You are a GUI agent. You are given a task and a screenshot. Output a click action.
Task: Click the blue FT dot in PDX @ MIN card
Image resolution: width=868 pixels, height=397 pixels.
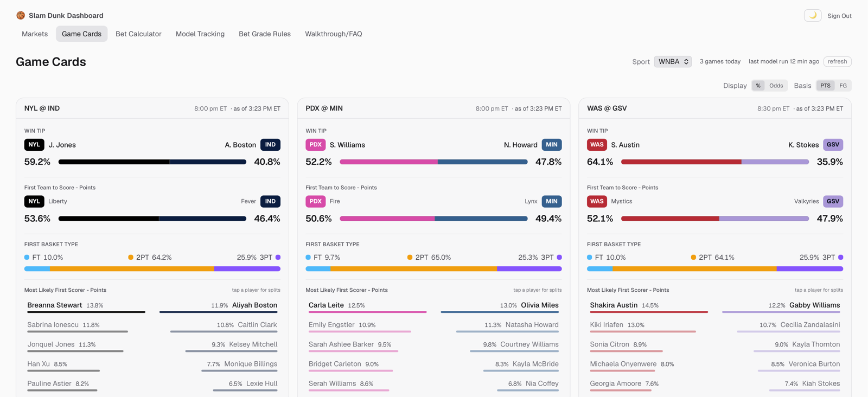tap(308, 257)
